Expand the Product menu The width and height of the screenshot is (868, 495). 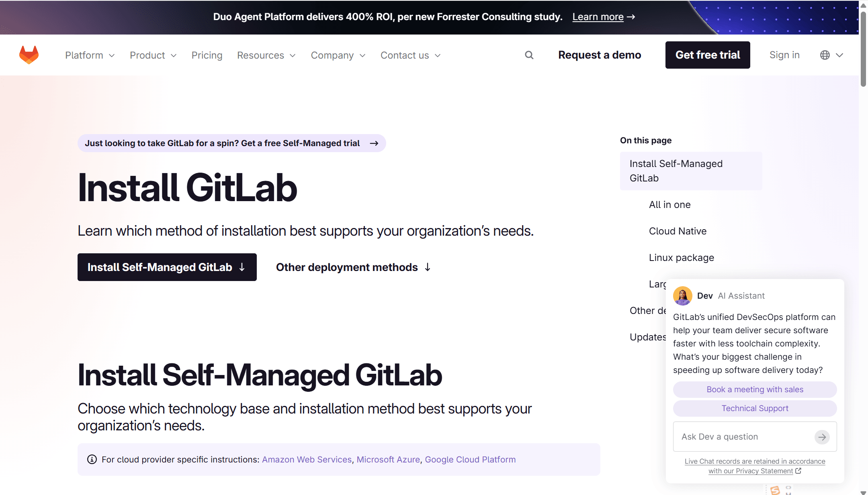(153, 55)
